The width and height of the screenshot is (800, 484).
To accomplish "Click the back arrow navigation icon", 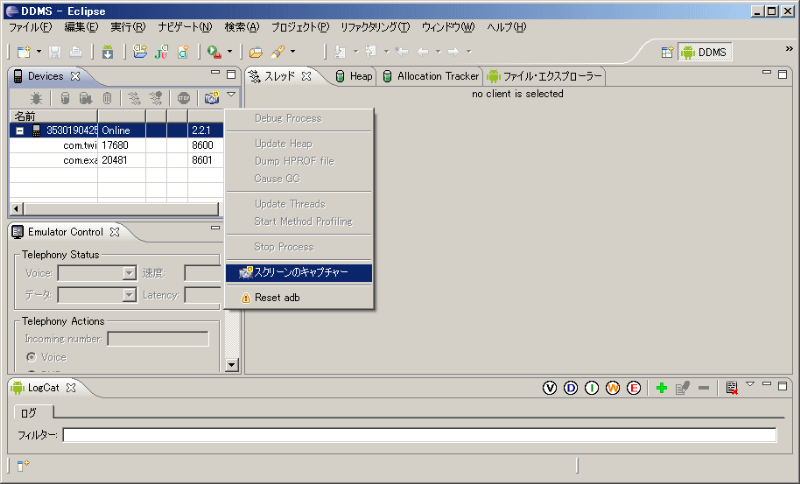I will pyautogui.click(x=423, y=52).
